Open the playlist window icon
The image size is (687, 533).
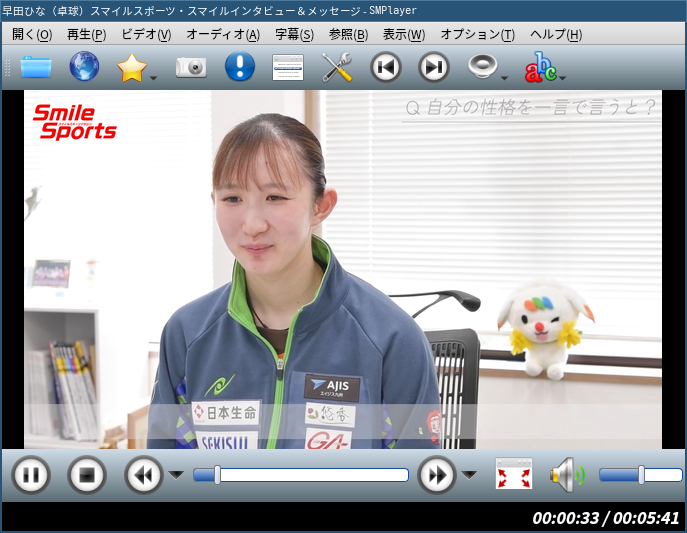(288, 67)
